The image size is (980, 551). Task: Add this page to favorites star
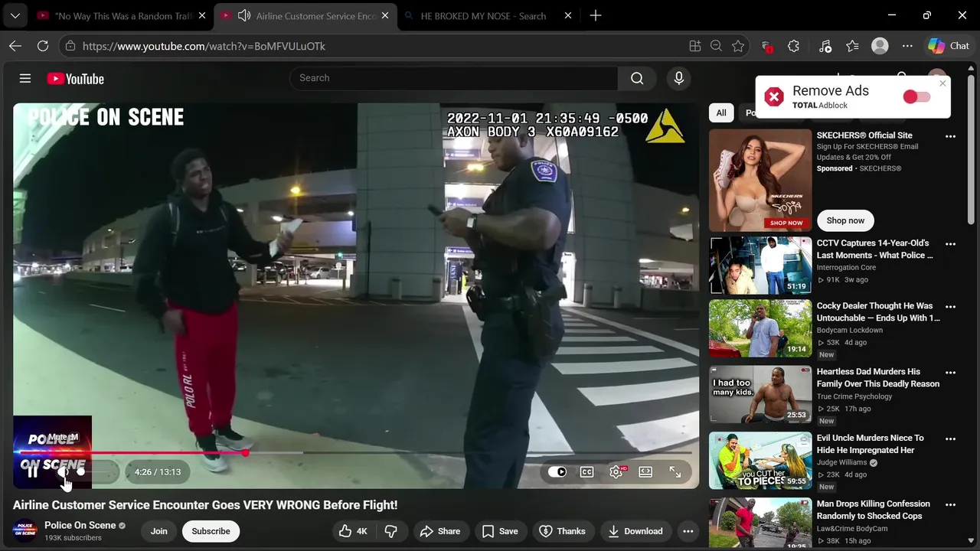point(738,46)
